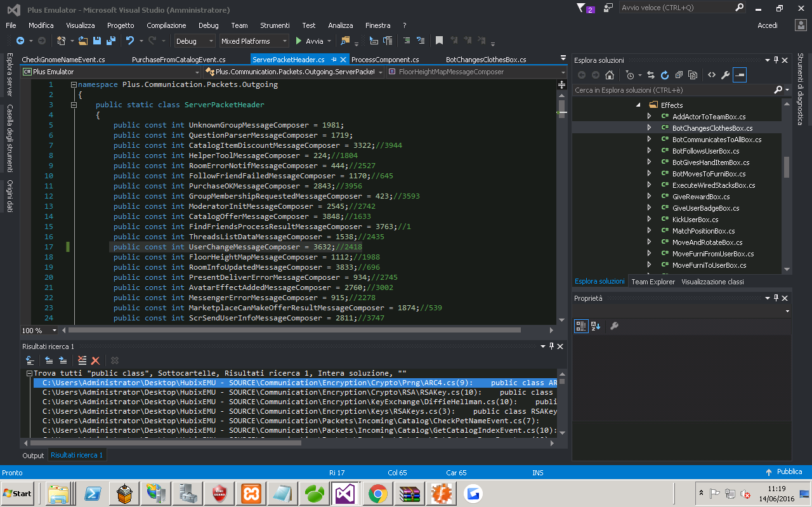Click Pubblica in the status bar

pos(785,472)
